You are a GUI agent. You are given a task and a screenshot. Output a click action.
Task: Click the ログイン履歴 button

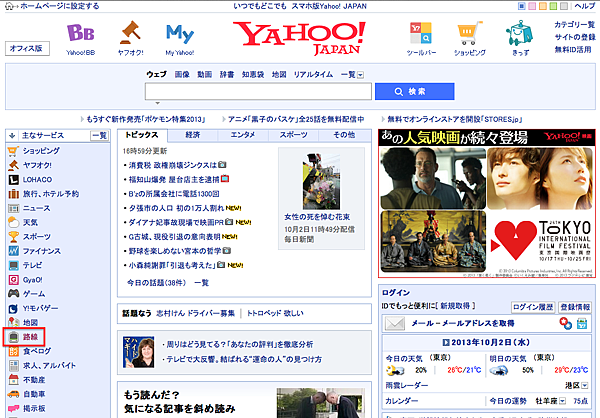[533, 307]
